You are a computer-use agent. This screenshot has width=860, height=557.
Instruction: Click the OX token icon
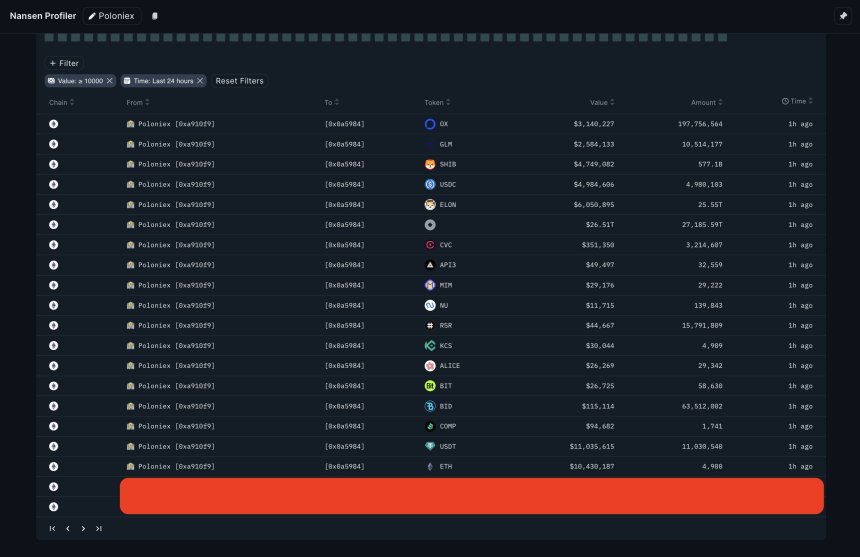coord(430,124)
